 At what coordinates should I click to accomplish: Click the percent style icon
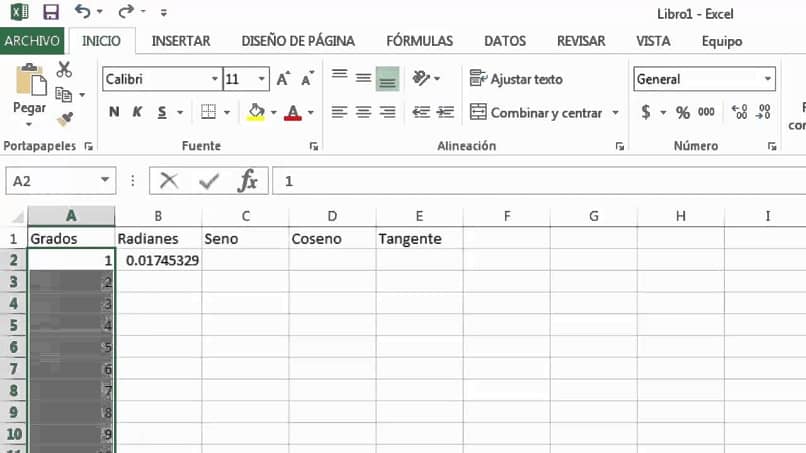pyautogui.click(x=683, y=112)
